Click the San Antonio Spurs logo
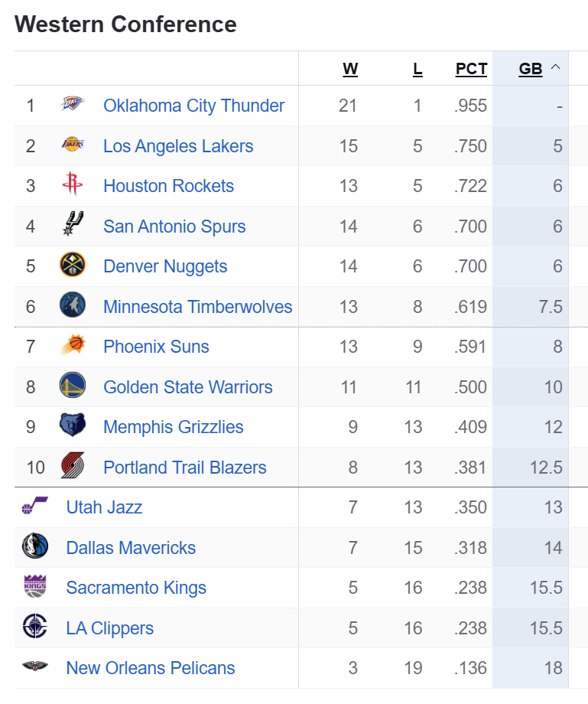Image resolution: width=588 pixels, height=704 pixels. point(73,226)
